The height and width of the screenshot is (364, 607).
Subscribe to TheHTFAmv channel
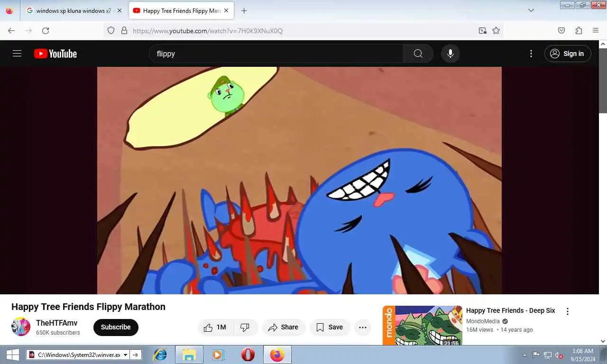tap(116, 327)
